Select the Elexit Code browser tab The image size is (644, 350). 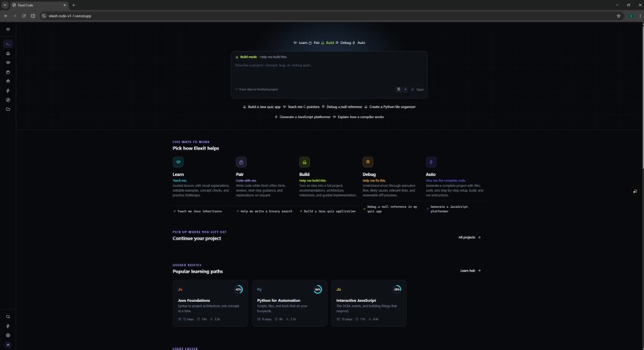(39, 5)
